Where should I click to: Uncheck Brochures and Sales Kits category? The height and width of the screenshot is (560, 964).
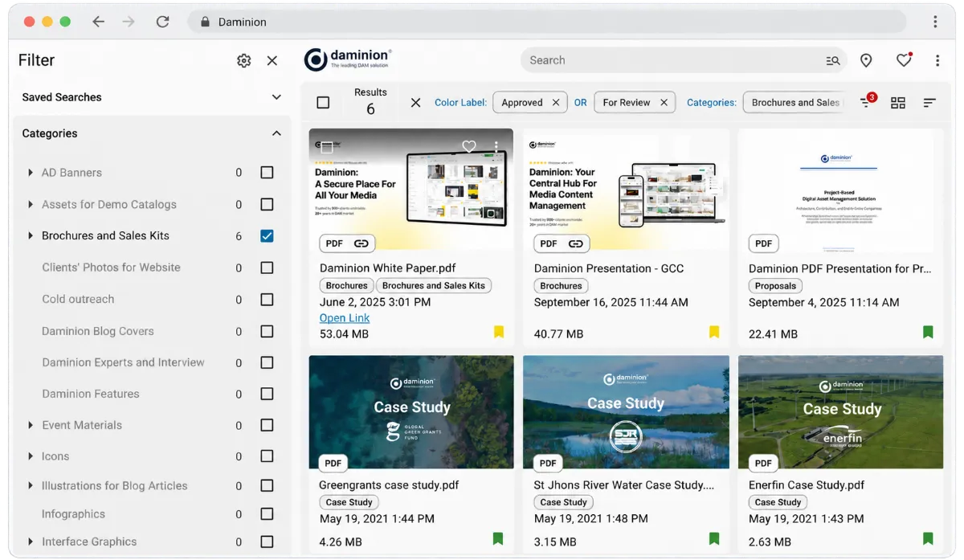[267, 236]
